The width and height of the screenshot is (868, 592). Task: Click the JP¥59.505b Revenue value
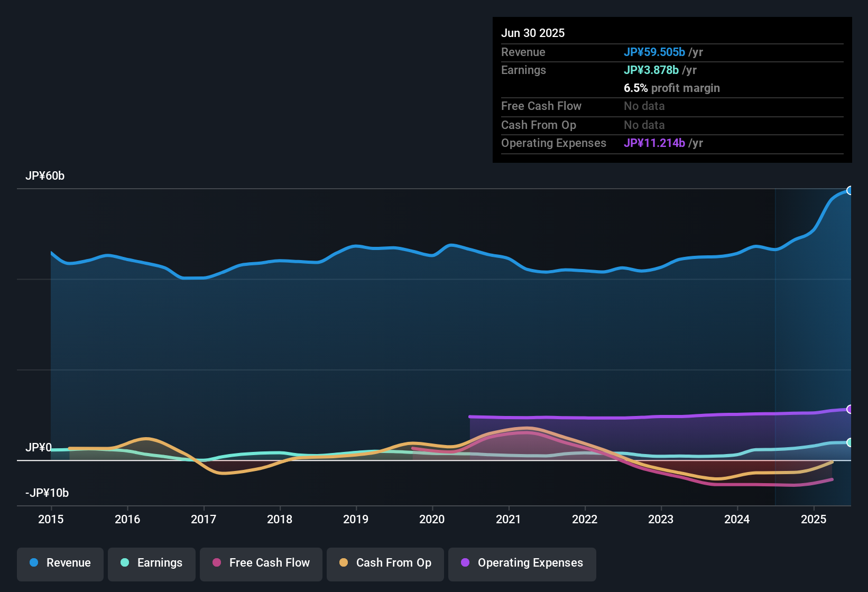coord(655,52)
